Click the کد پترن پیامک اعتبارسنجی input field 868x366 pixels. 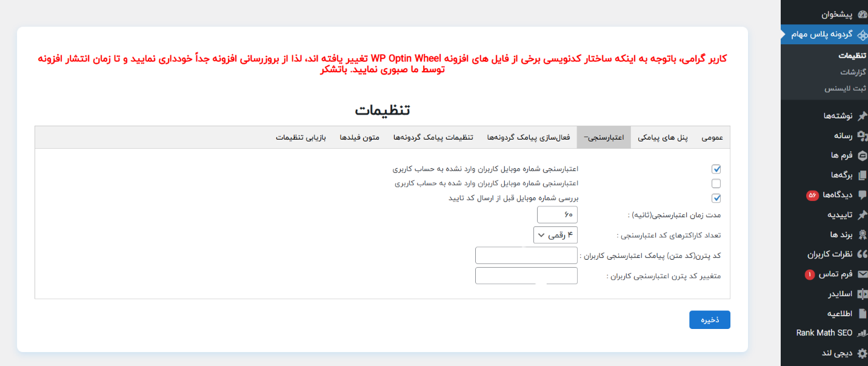(x=526, y=256)
